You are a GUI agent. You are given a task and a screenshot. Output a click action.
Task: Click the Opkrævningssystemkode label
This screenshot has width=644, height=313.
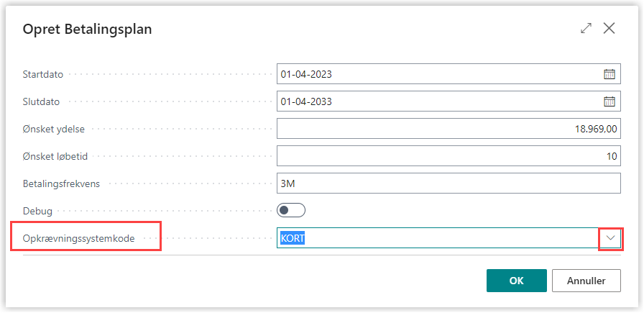point(78,238)
